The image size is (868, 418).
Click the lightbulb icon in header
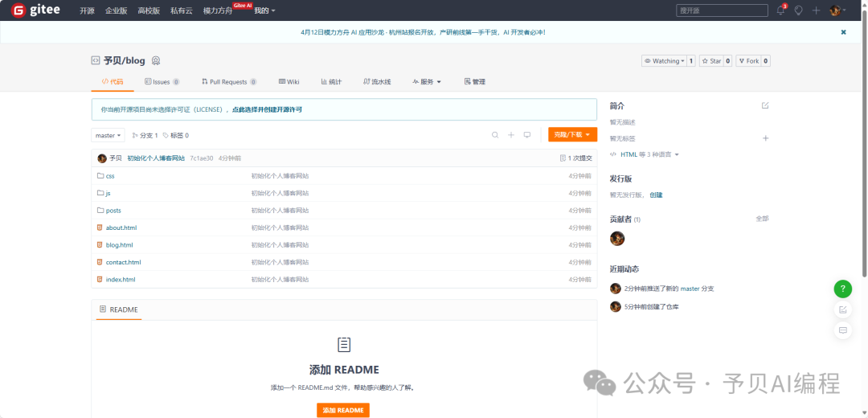[798, 10]
